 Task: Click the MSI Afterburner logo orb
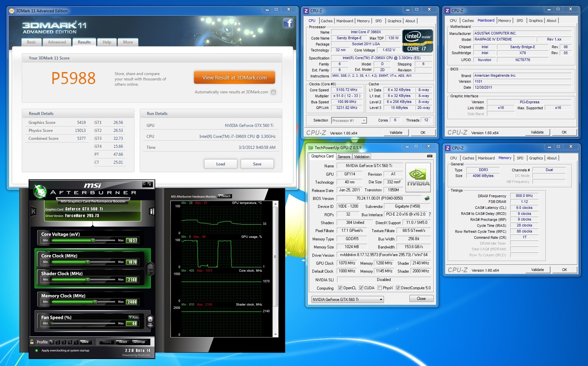pyautogui.click(x=40, y=191)
